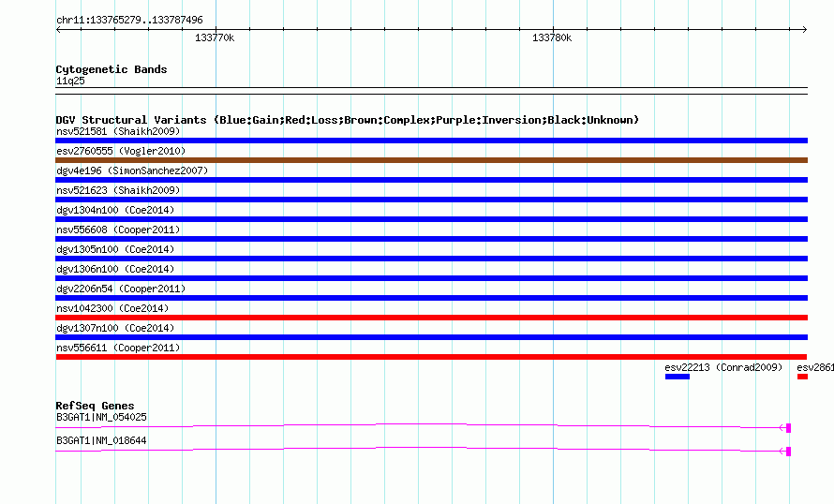Screen dimensions: 834x504
Task: Select the brown complex bar of esv2760555
Action: coord(431,160)
